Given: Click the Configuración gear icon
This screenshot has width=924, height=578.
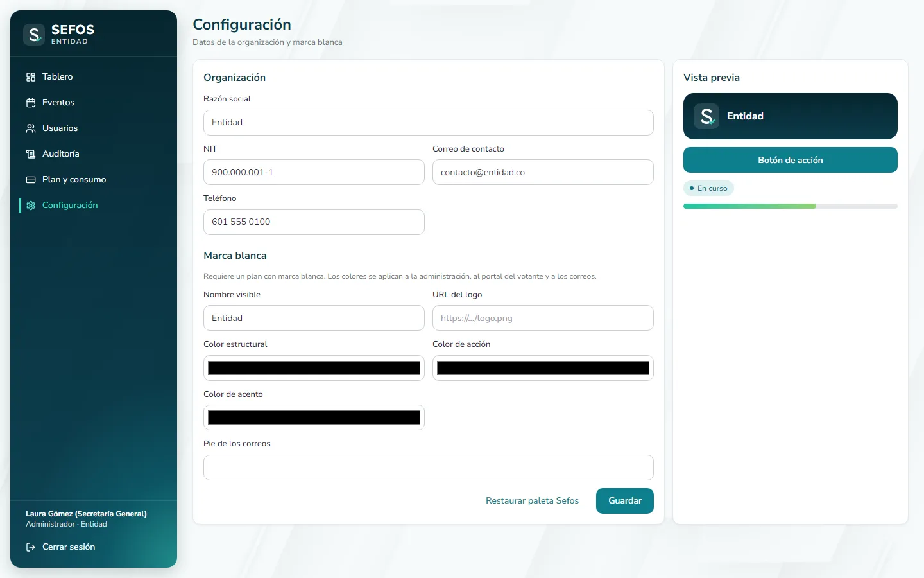Looking at the screenshot, I should tap(31, 206).
